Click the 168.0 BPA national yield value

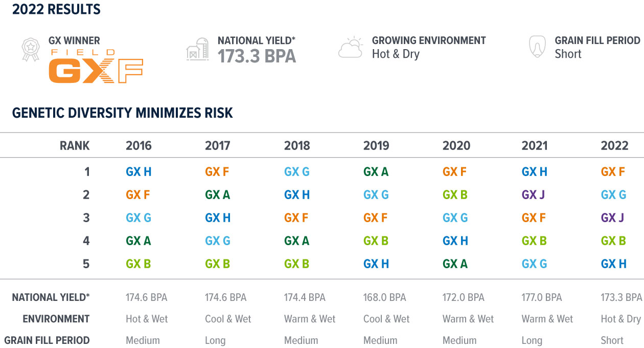(x=384, y=297)
